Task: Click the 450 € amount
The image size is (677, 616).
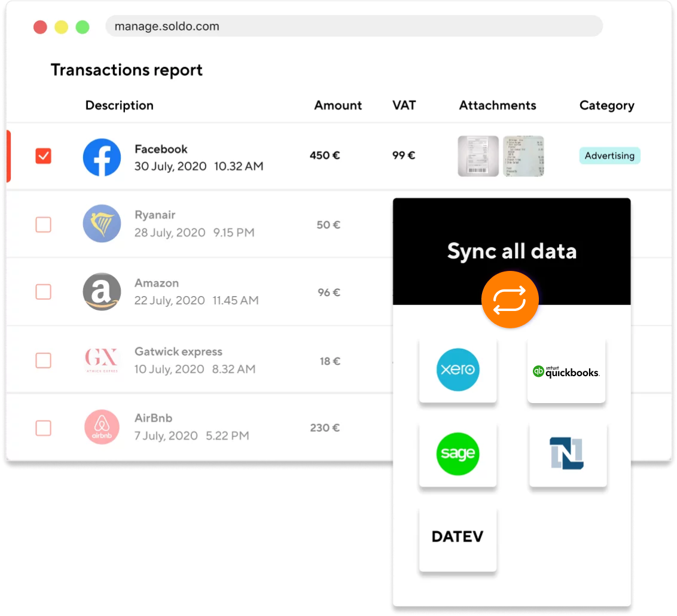Action: 325,155
